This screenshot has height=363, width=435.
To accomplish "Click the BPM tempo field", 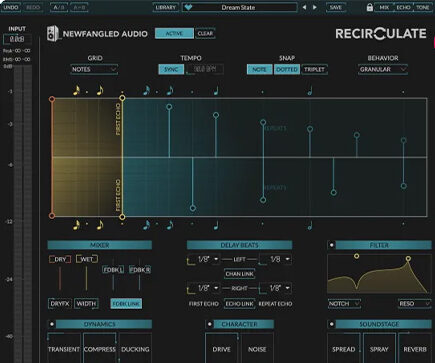I will 205,69.
